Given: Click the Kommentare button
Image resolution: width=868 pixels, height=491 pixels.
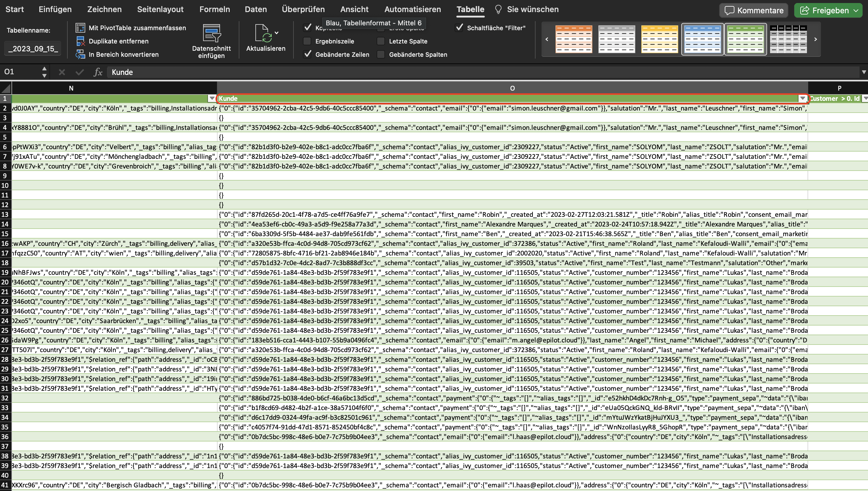Looking at the screenshot, I should pos(753,11).
